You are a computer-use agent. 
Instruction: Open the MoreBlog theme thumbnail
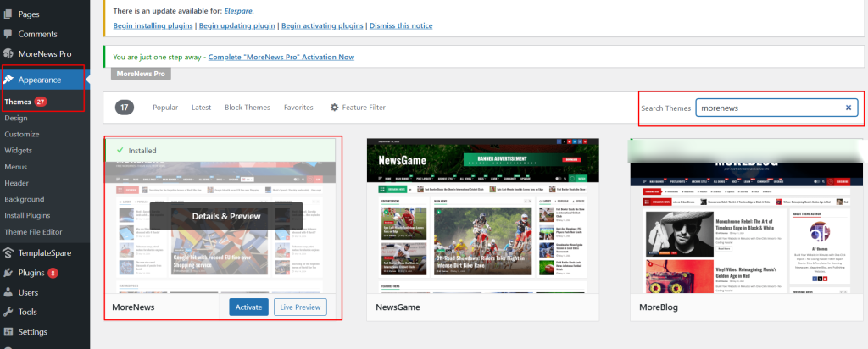[746, 216]
